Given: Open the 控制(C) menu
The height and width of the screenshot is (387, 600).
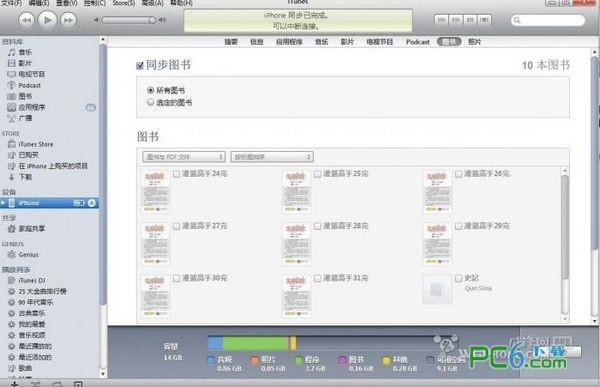Looking at the screenshot, I should 95,3.
